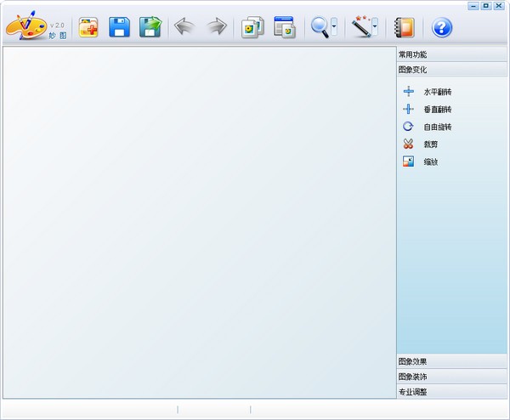
Task: Open the 专业调整 section
Action: 451,392
